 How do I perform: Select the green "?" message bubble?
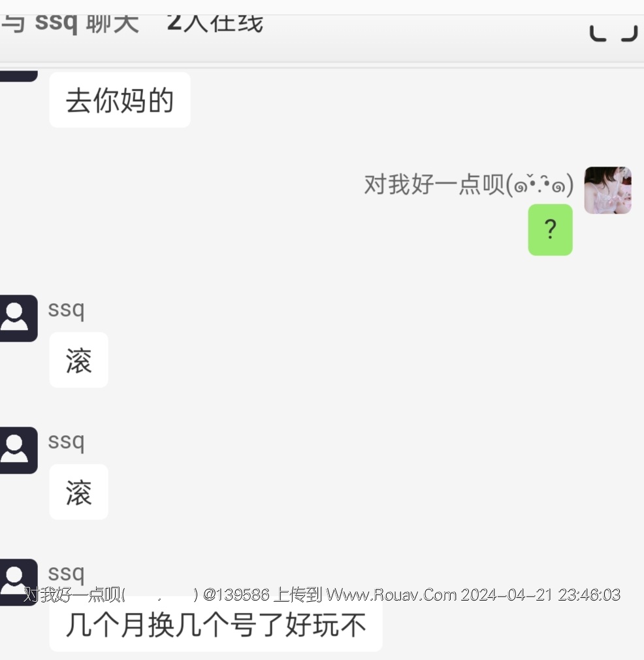(550, 230)
